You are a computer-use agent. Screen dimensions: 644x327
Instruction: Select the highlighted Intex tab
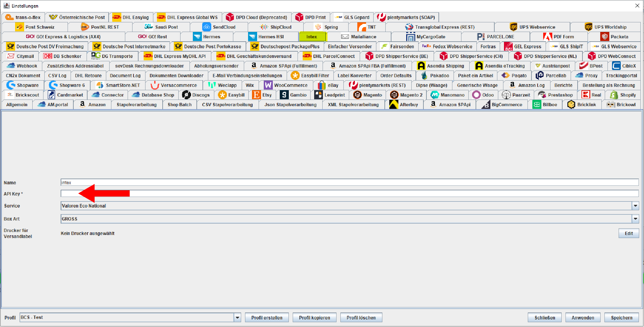pyautogui.click(x=312, y=37)
